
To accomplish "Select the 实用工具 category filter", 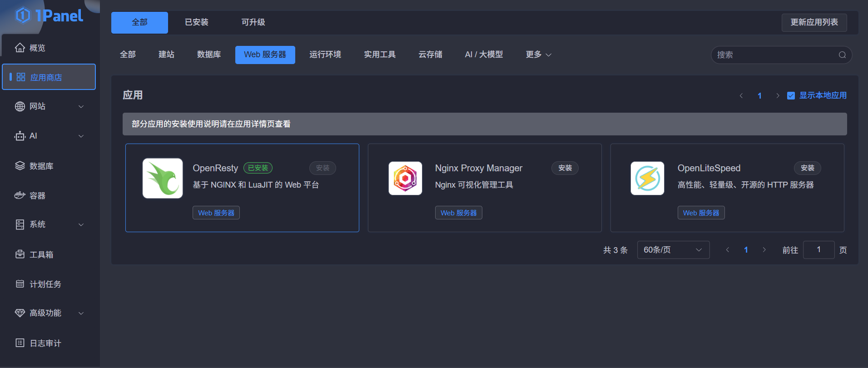I will 380,55.
